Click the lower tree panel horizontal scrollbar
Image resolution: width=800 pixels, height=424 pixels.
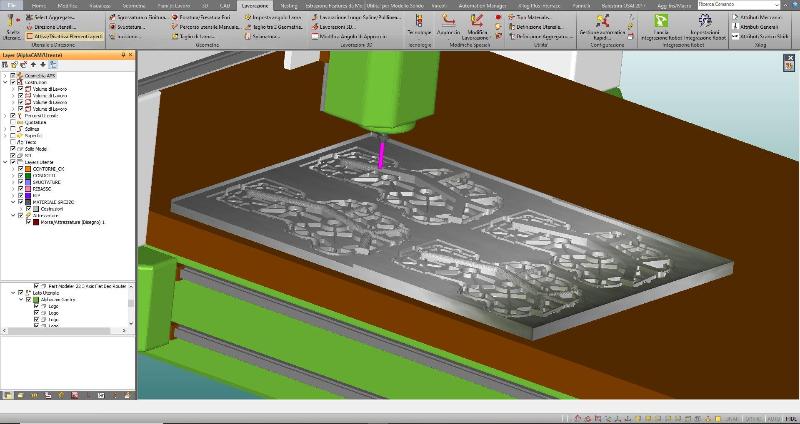(64, 331)
